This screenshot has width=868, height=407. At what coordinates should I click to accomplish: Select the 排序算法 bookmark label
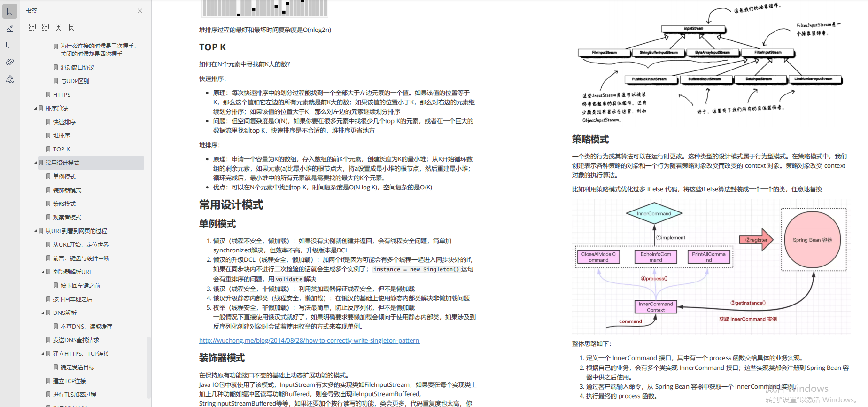click(x=57, y=108)
